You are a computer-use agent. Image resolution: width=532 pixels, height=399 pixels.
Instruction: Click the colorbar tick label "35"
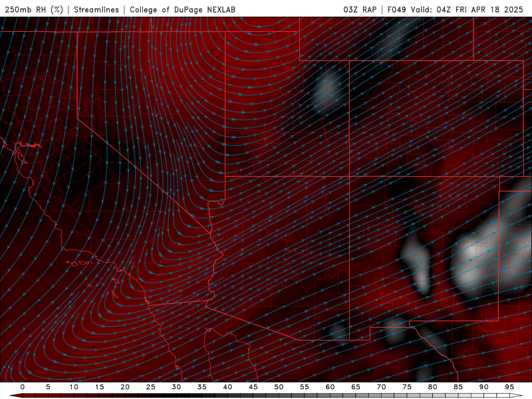click(x=202, y=387)
